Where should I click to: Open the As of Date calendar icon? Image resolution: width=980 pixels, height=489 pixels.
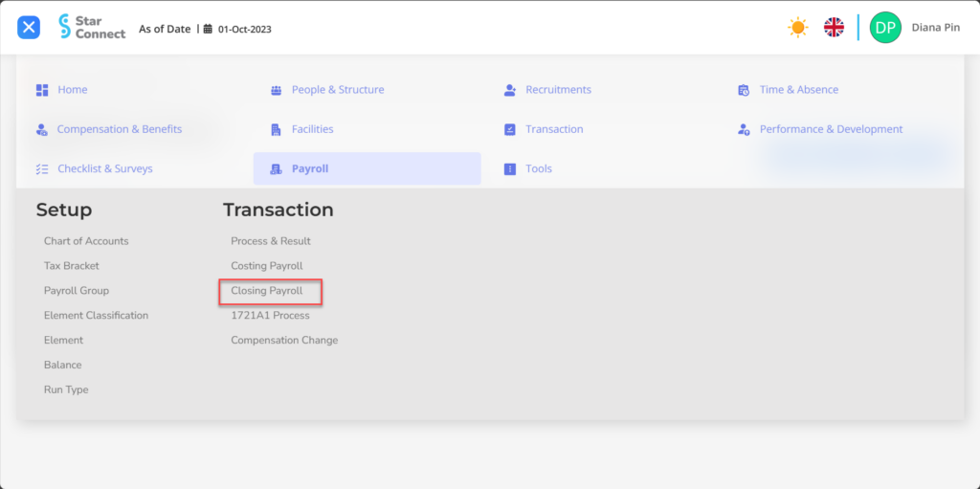coord(208,29)
